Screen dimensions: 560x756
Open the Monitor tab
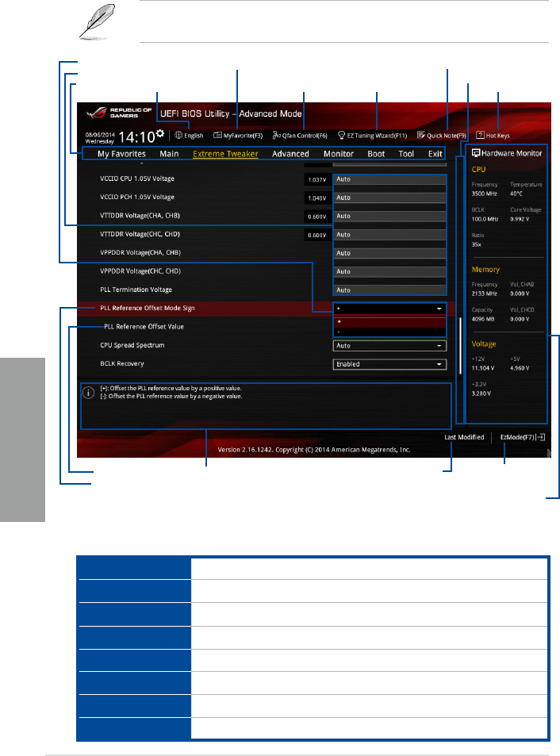point(339,154)
